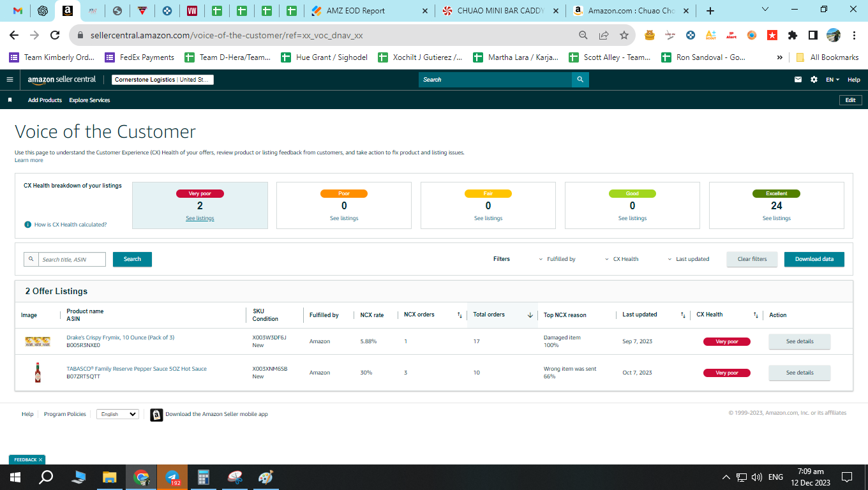Click Explore Services menu item
Screen dimensions: 868x490
coord(89,100)
